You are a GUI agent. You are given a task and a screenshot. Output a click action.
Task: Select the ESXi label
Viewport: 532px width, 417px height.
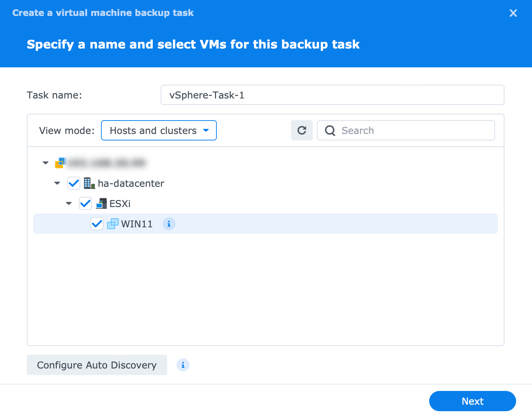(x=120, y=204)
